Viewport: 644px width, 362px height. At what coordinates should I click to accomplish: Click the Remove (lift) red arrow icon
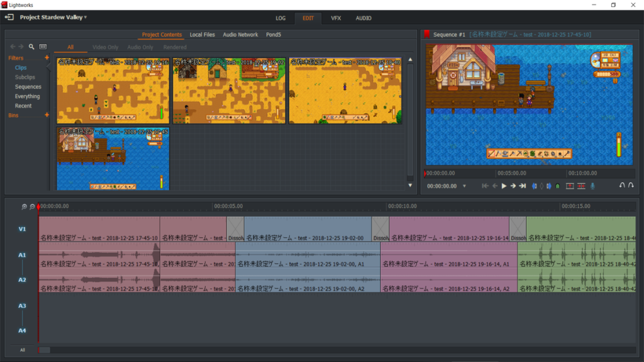coord(570,186)
